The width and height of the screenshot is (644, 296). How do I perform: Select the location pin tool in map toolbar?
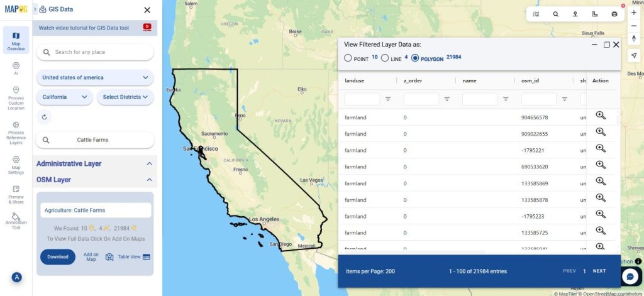point(575,14)
